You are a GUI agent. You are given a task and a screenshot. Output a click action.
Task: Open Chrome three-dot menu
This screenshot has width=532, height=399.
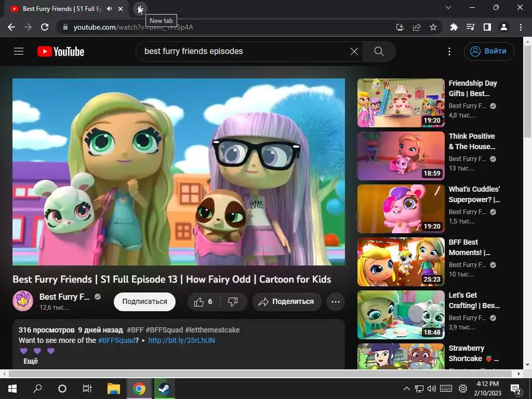(521, 27)
